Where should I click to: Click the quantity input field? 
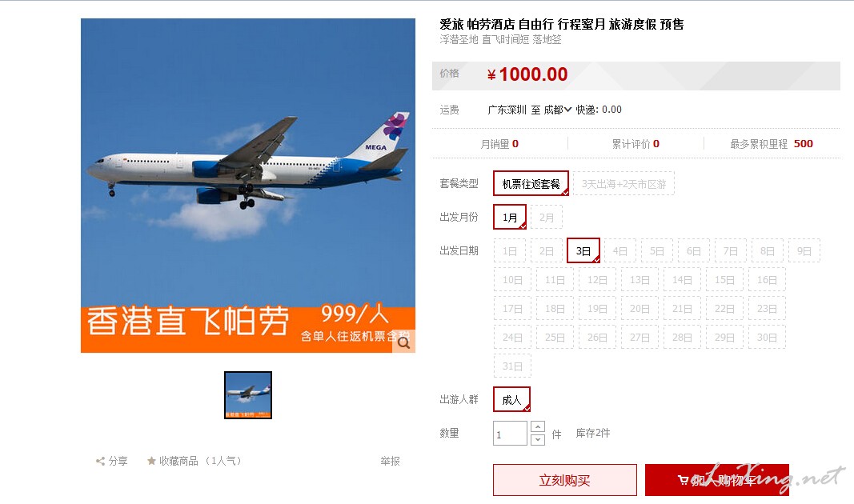[x=510, y=434]
